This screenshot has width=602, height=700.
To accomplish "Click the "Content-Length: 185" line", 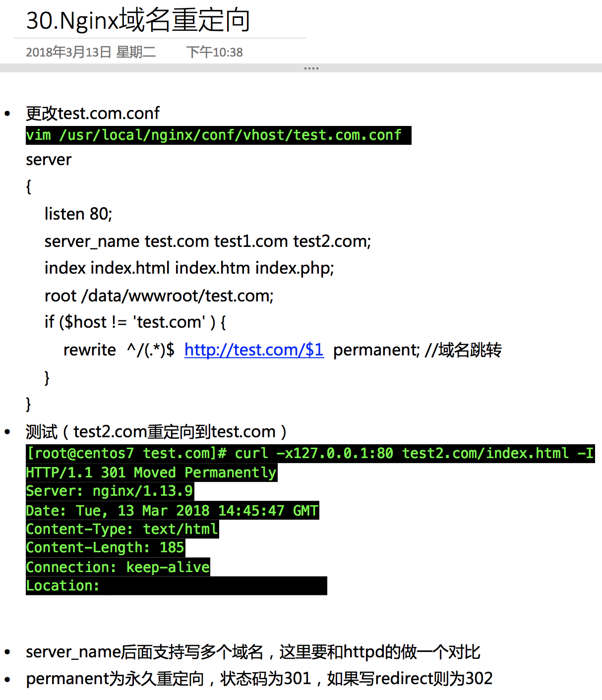I will tap(106, 548).
